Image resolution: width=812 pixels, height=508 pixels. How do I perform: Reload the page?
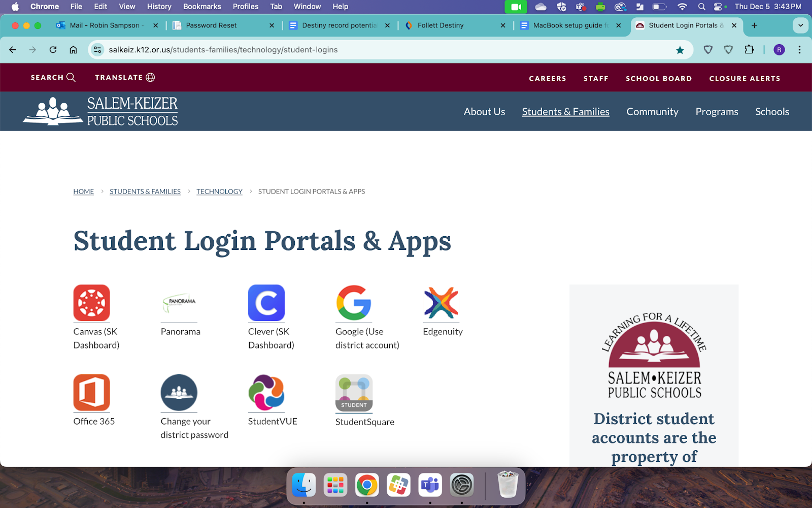tap(53, 50)
